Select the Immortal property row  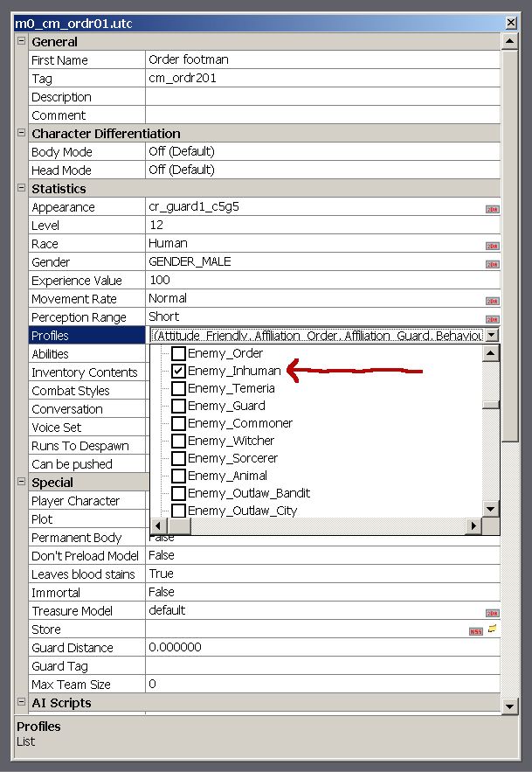click(87, 592)
